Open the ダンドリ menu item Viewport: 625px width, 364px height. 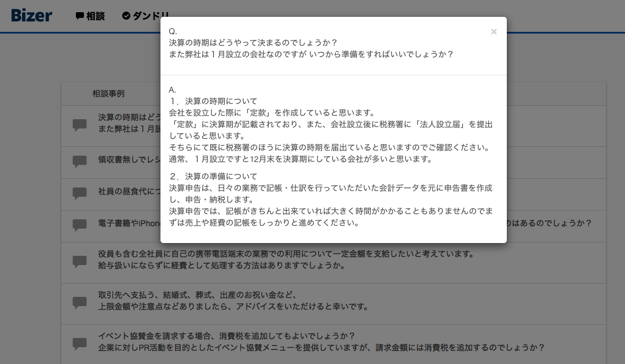tap(145, 16)
